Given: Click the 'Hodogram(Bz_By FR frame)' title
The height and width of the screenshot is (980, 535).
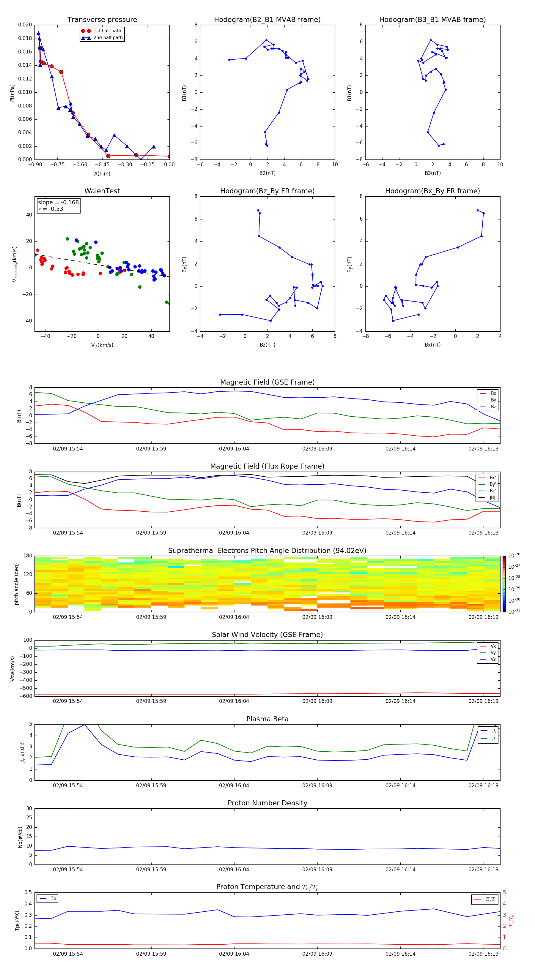Looking at the screenshot, I should 267,191.
